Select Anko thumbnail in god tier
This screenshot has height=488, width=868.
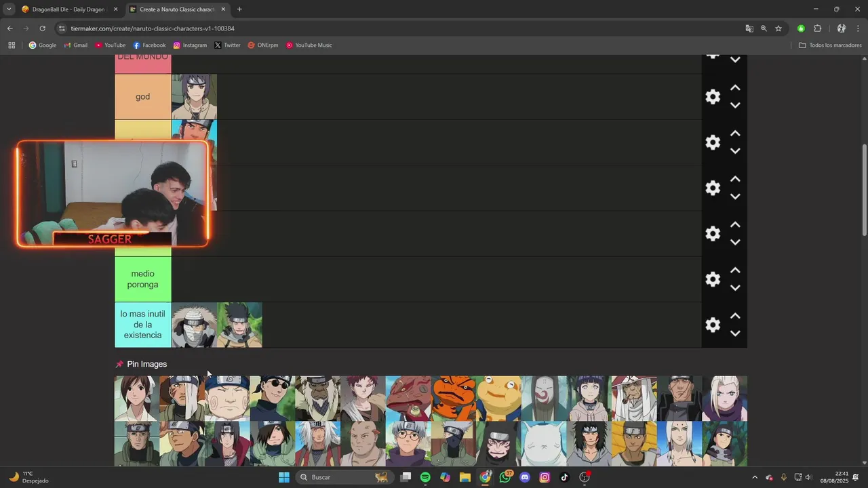[194, 97]
